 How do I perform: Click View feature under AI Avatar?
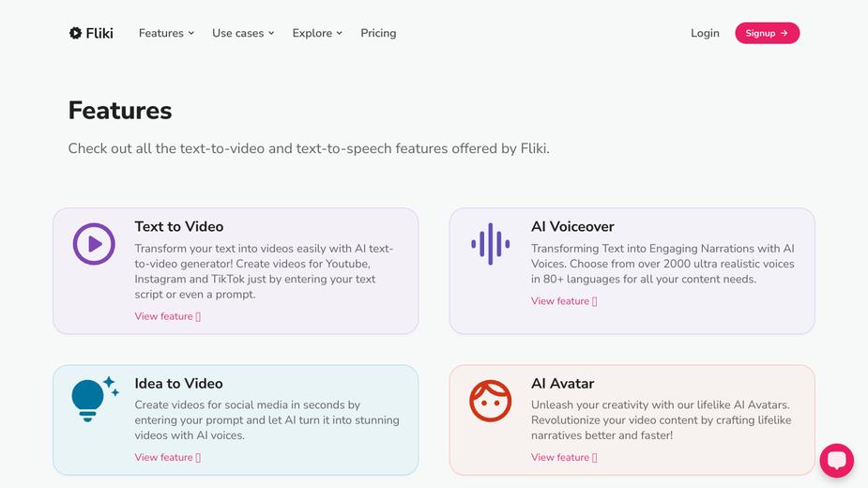(x=564, y=457)
